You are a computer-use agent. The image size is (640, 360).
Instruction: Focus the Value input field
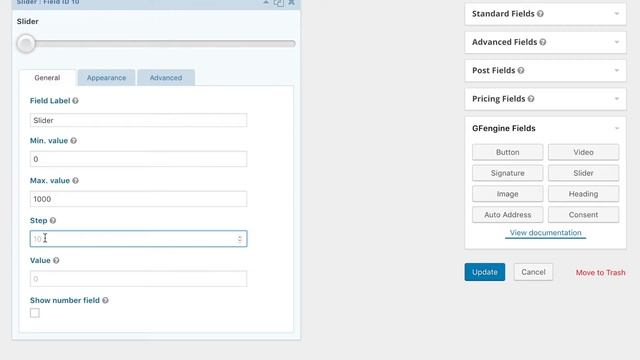pos(138,279)
